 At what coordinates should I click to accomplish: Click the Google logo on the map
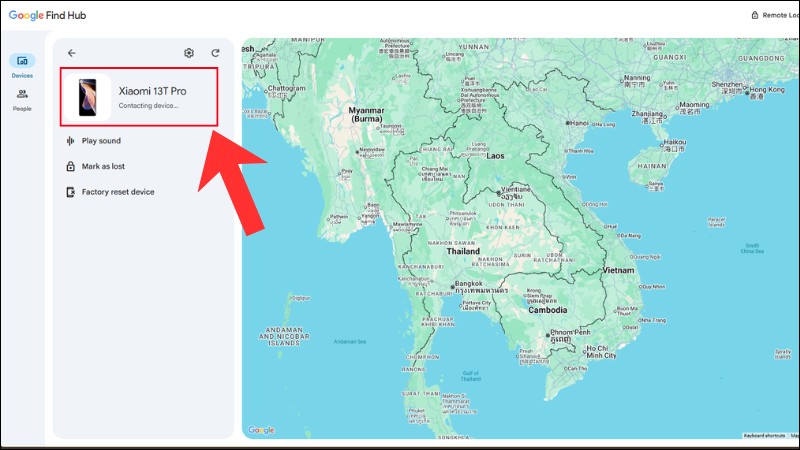tap(261, 430)
